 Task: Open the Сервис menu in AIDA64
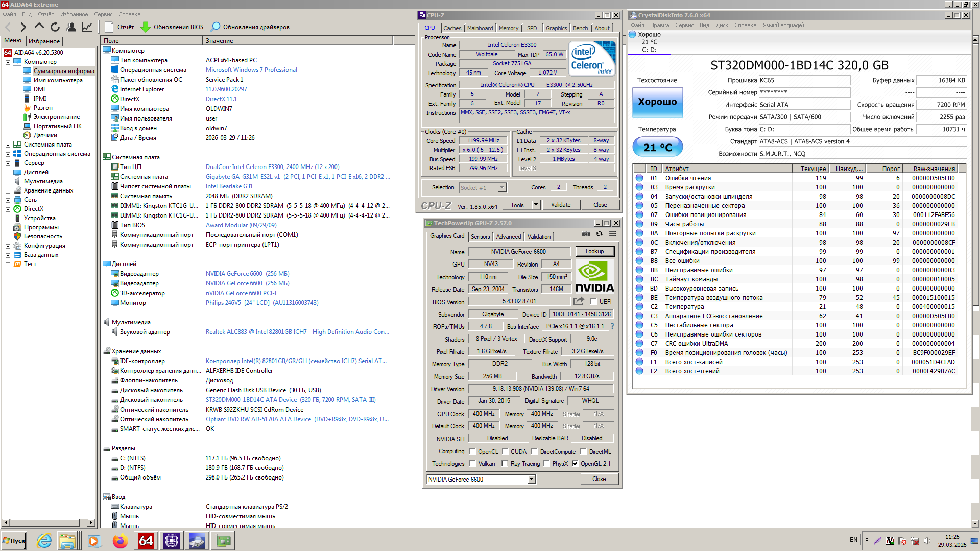(103, 14)
